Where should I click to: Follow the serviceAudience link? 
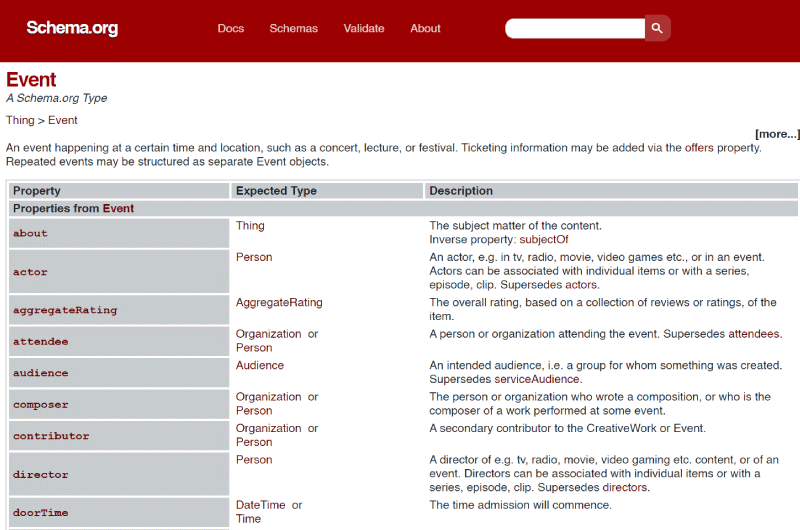[537, 380]
